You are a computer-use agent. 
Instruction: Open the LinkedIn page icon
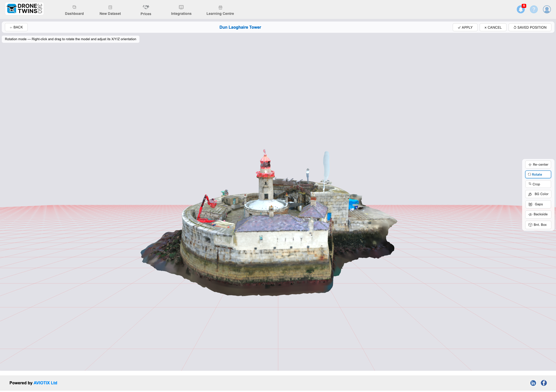[533, 383]
